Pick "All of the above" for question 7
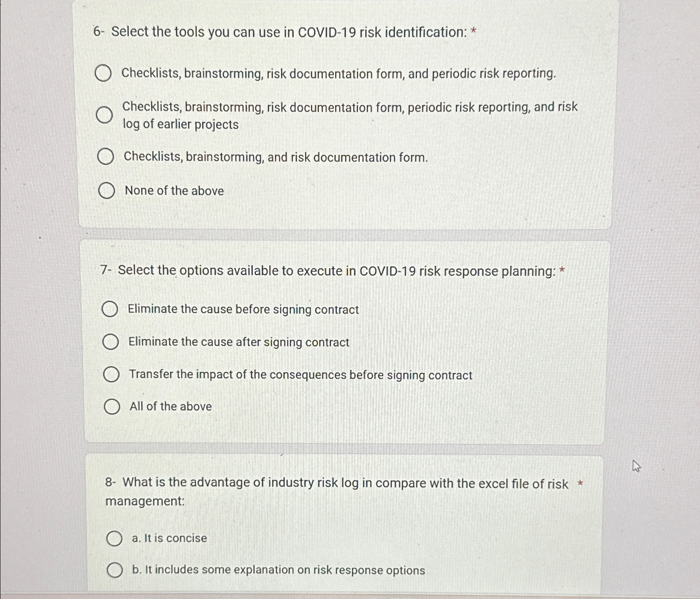The image size is (700, 599). pyautogui.click(x=111, y=406)
